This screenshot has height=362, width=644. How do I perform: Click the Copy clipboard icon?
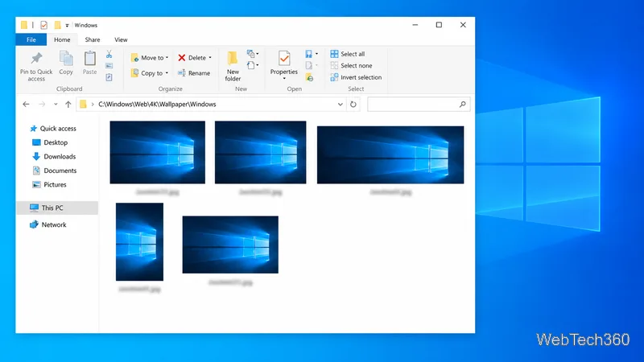coord(66,59)
